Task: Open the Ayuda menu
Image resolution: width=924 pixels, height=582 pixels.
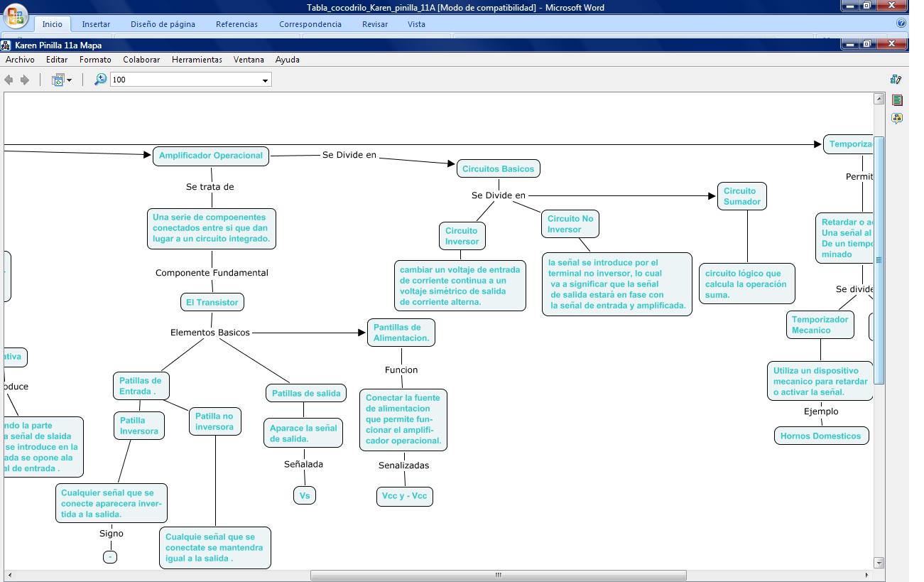Action: [x=287, y=60]
